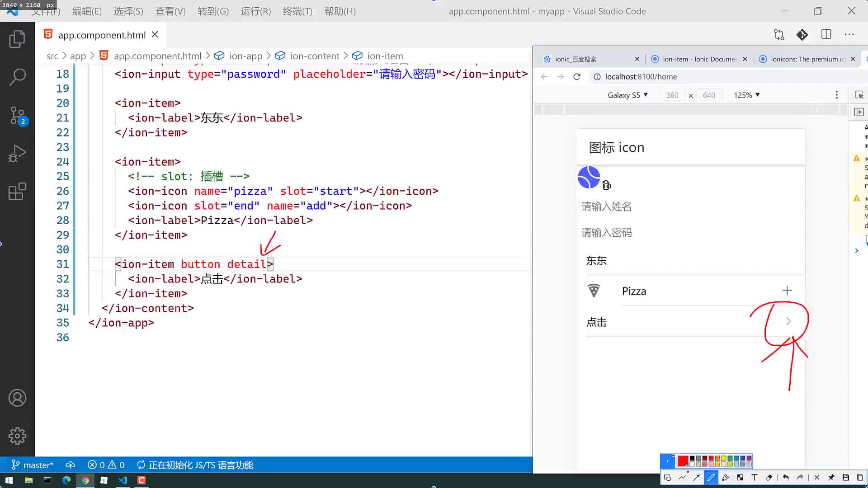Expand the Galaxy S5 device dropdown
868x488 pixels.
click(x=627, y=95)
